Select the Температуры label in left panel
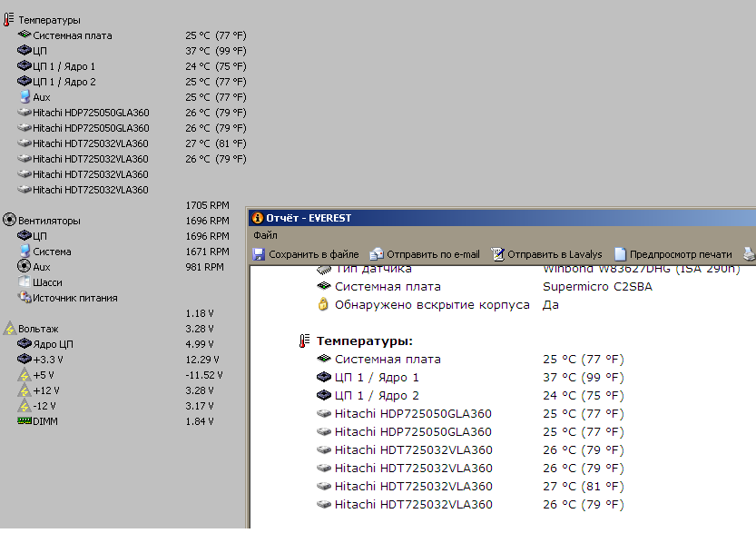 (49, 20)
